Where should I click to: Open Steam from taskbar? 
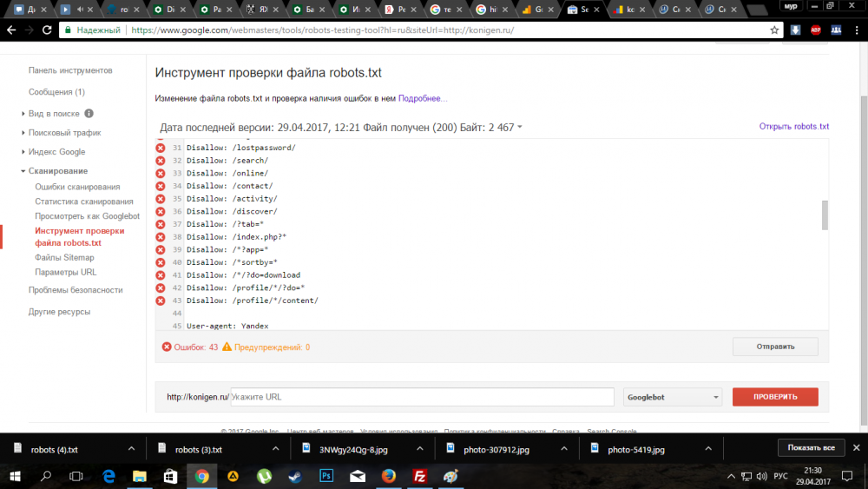pos(295,476)
